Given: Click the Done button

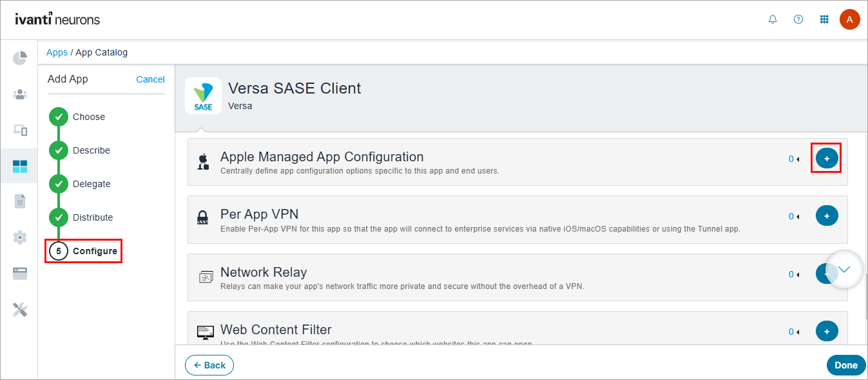Looking at the screenshot, I should pos(846,365).
